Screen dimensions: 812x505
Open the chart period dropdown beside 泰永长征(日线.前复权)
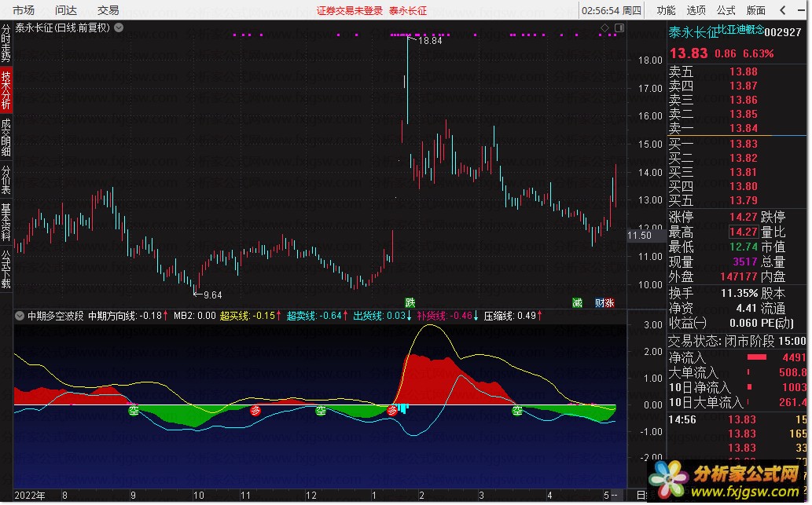click(x=119, y=28)
